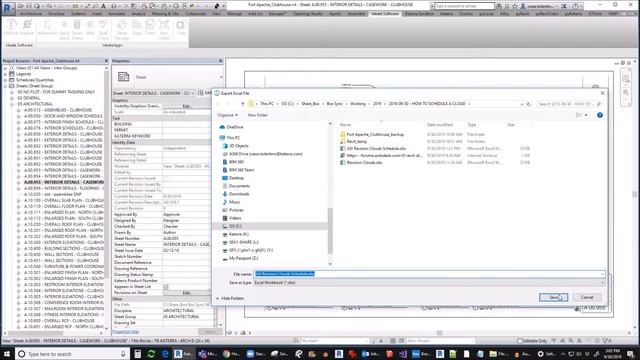Click the Help ribbon icon in the Ideate panel

(181, 28)
